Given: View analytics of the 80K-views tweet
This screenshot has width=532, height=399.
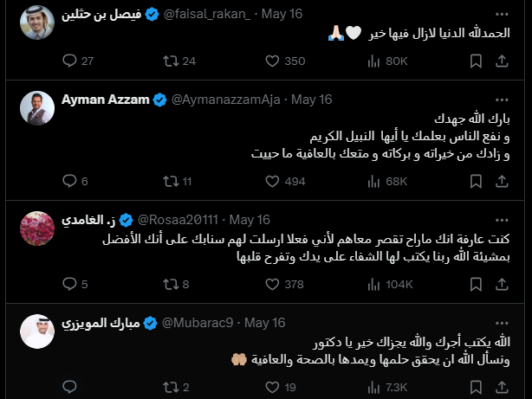Looking at the screenshot, I should (x=373, y=61).
